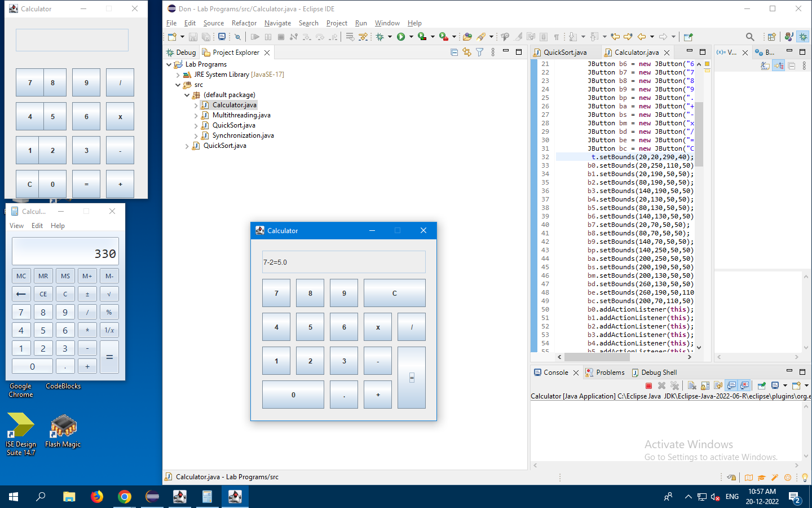Open the Navigate menu in Eclipse
The image size is (812, 508).
[277, 23]
